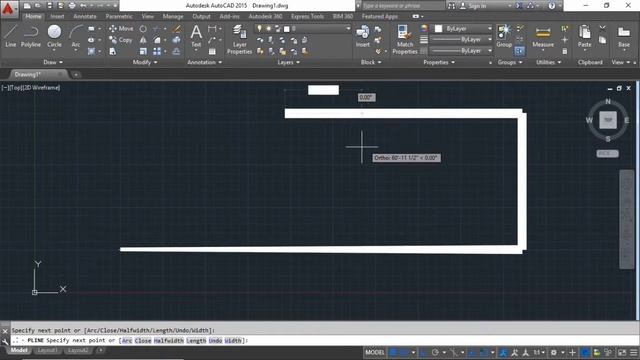This screenshot has width=640, height=360.
Task: Click the Copy tool
Action: [121, 40]
